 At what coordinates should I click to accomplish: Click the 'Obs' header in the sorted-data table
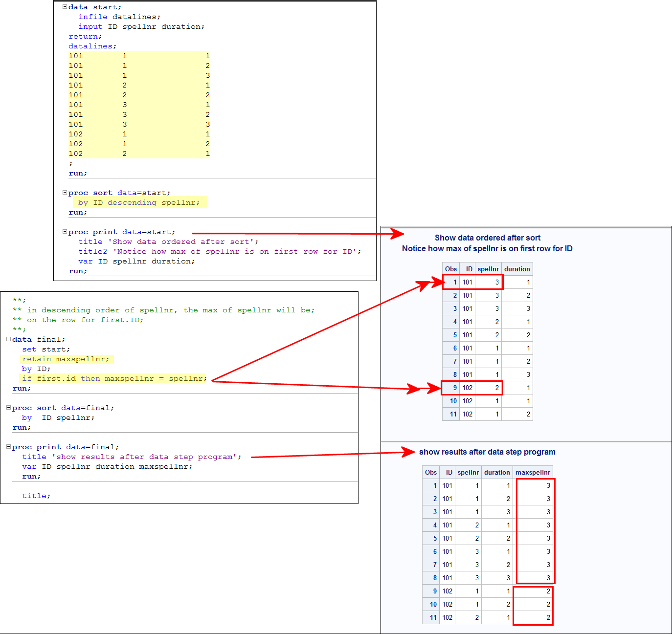tap(451, 269)
